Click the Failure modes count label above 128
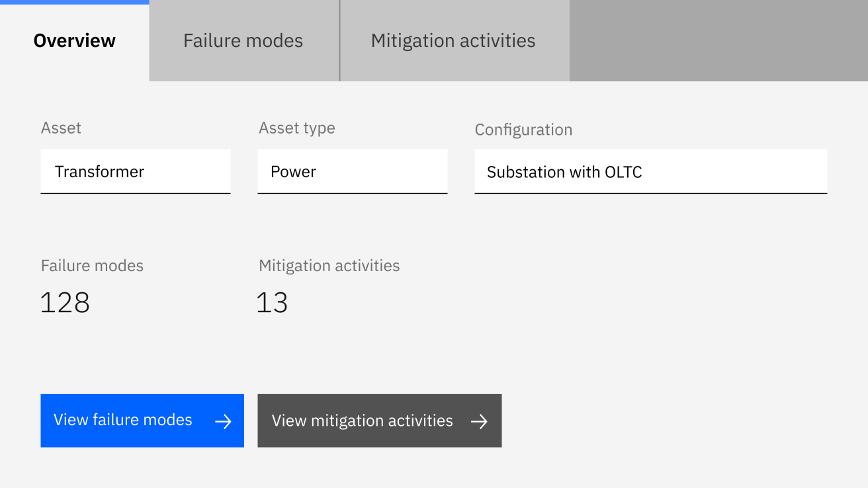Viewport: 868px width, 488px height. 92,266
